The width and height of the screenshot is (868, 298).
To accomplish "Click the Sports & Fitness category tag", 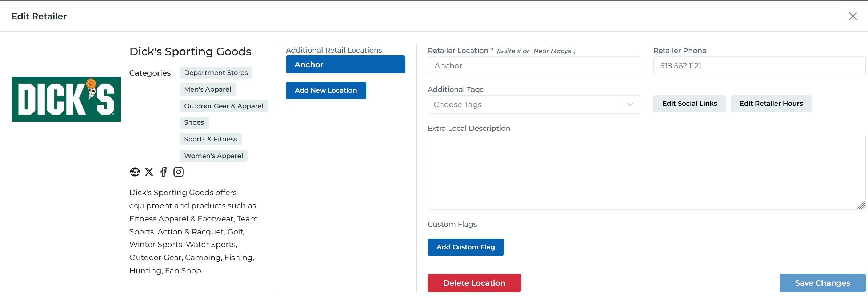I will click(x=211, y=139).
